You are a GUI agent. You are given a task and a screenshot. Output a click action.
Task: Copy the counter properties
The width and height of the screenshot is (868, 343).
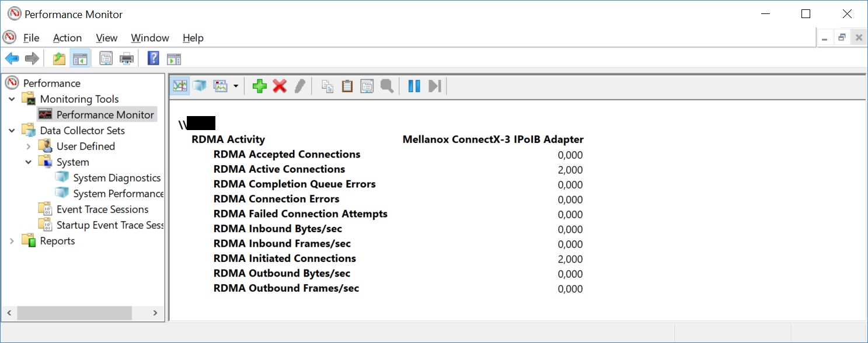point(327,85)
